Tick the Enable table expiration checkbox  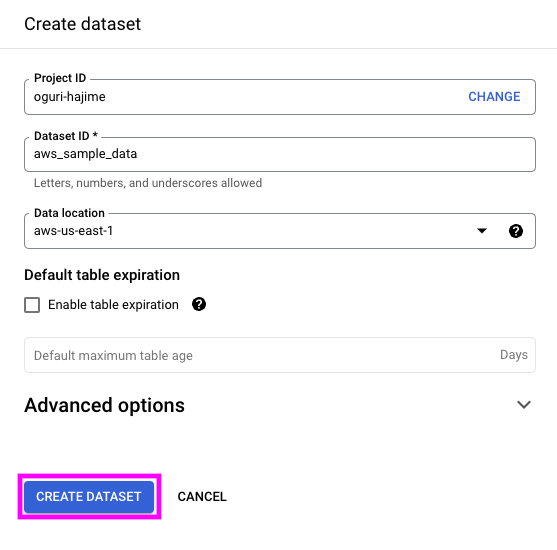[32, 305]
